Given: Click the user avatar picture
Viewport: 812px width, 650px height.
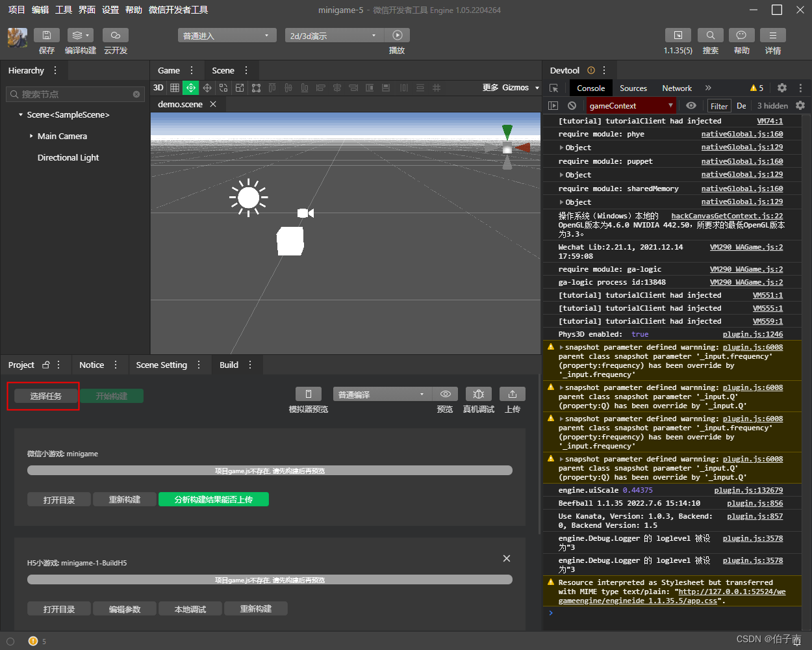Looking at the screenshot, I should [x=18, y=38].
